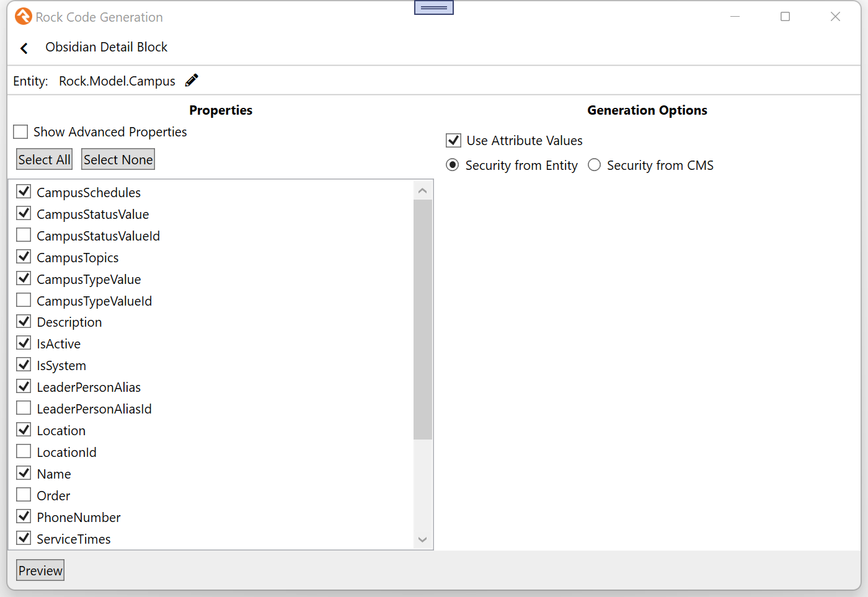Screen dimensions: 868x597
Task: Uncheck the CampusTypeValue property
Action: [x=24, y=278]
